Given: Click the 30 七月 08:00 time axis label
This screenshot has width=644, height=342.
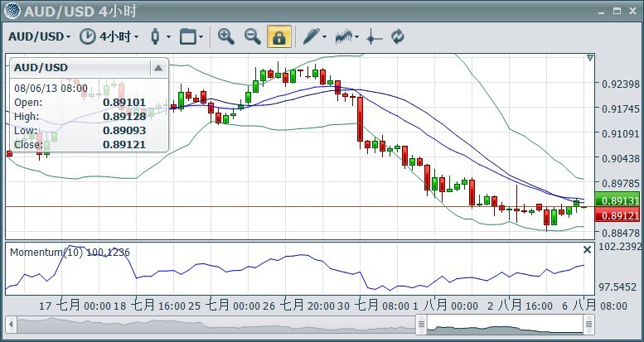Looking at the screenshot, I should tap(372, 306).
